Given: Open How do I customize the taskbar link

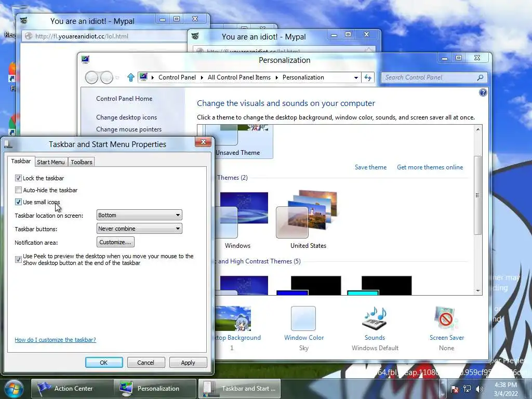Looking at the screenshot, I should pyautogui.click(x=55, y=340).
